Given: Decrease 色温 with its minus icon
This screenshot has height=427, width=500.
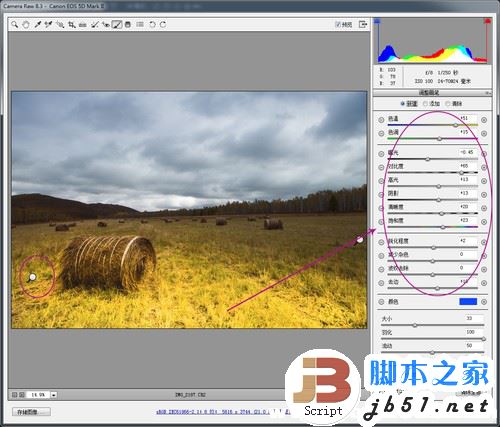Looking at the screenshot, I should point(381,120).
